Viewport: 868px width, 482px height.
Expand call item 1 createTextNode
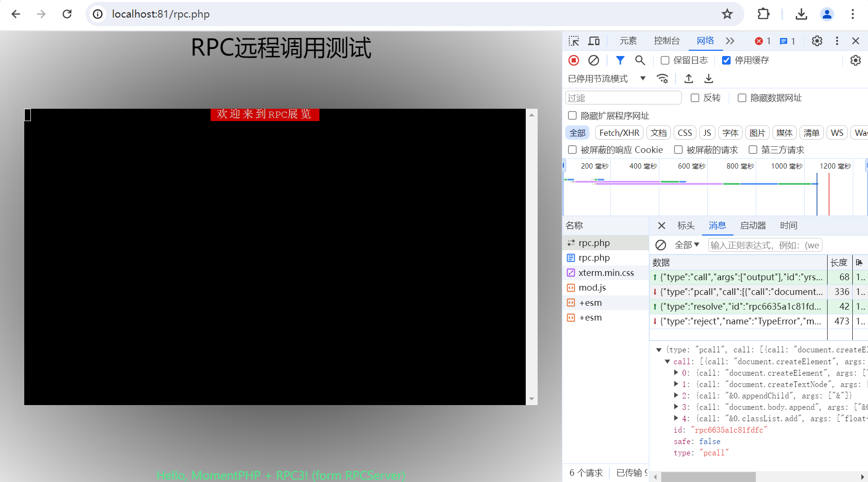tap(676, 384)
